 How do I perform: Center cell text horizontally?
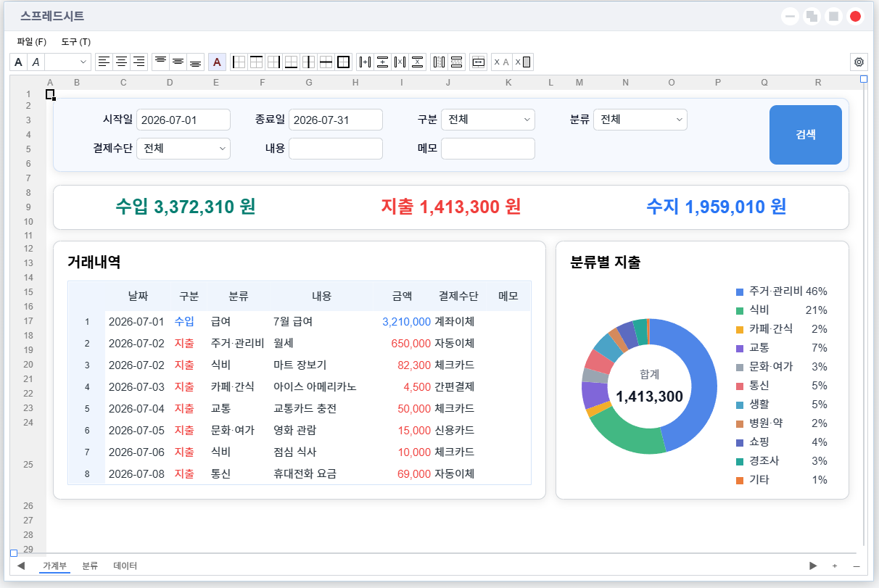click(x=122, y=62)
